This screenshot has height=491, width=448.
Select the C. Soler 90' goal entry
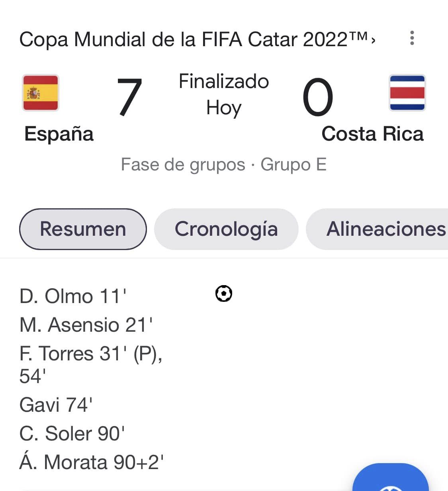click(x=72, y=434)
